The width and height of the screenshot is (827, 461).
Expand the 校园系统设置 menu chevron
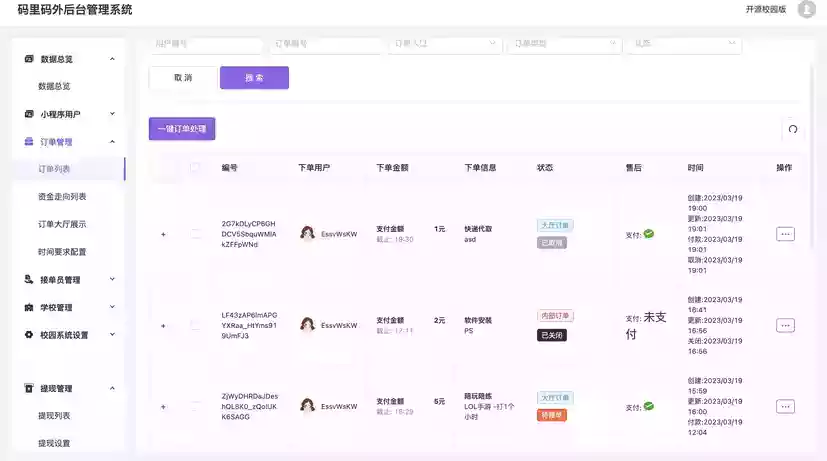(112, 334)
